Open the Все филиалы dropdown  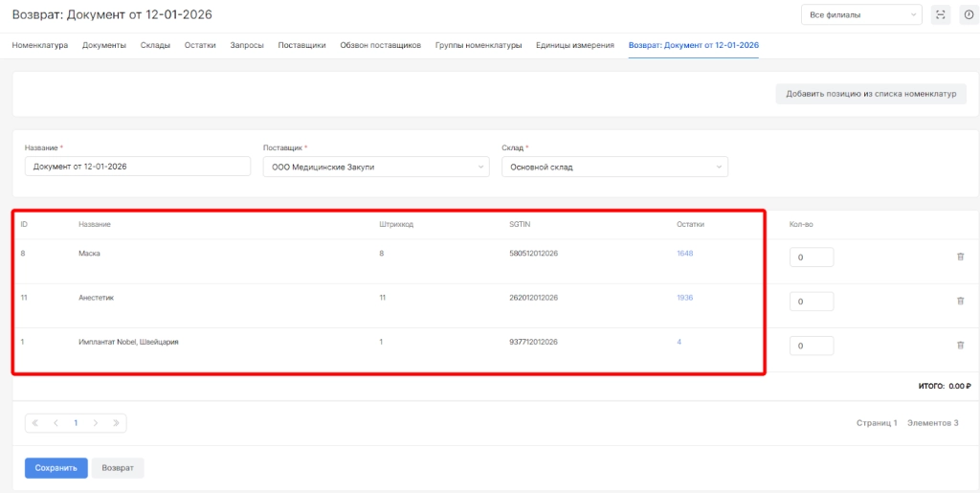861,14
